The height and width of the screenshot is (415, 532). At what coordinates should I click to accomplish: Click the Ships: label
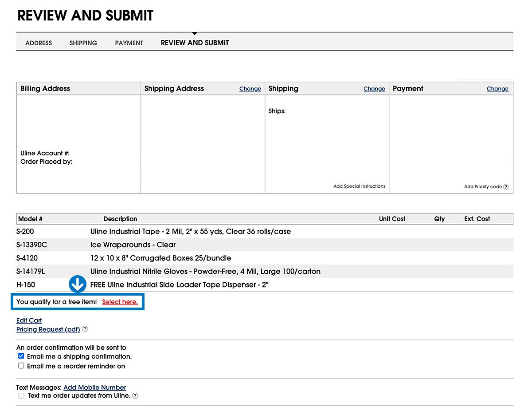point(277,111)
